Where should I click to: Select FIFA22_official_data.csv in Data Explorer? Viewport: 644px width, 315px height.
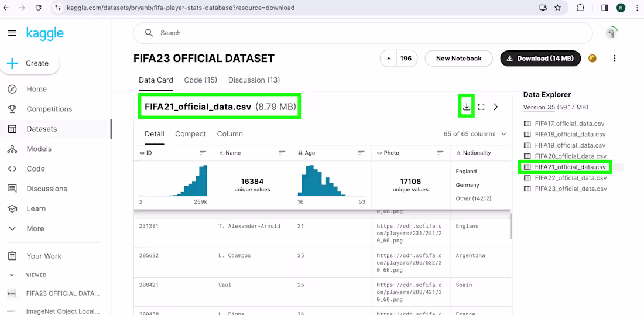click(570, 178)
